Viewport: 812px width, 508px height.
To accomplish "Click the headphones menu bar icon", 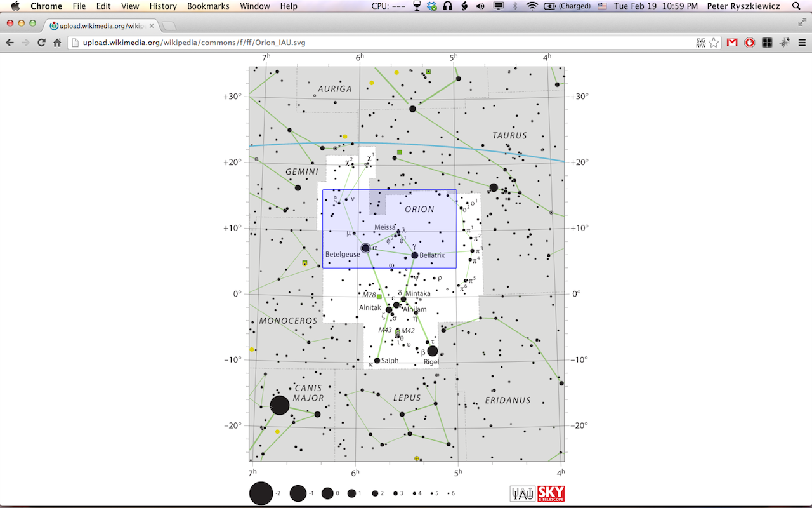I will point(447,6).
